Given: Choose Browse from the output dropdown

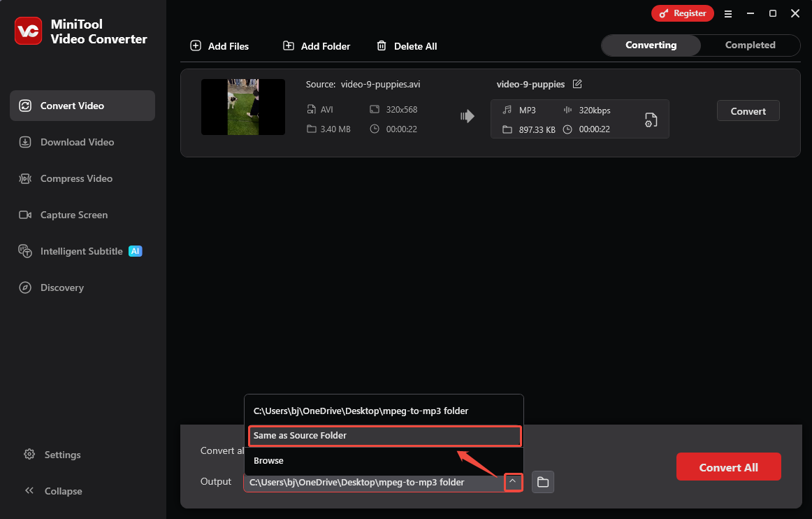Looking at the screenshot, I should [x=268, y=460].
